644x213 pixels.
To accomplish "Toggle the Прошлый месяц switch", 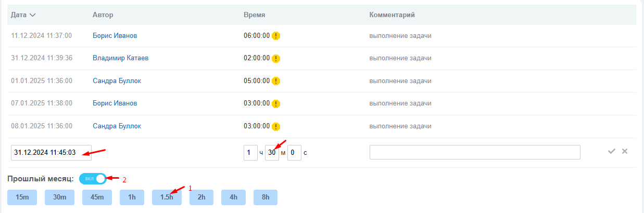I will [x=93, y=179].
